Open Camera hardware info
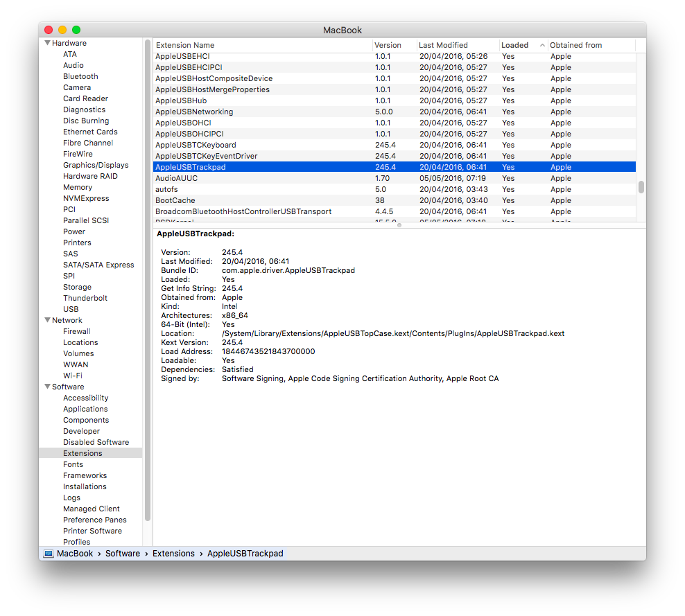This screenshot has width=685, height=616. pos(77,87)
